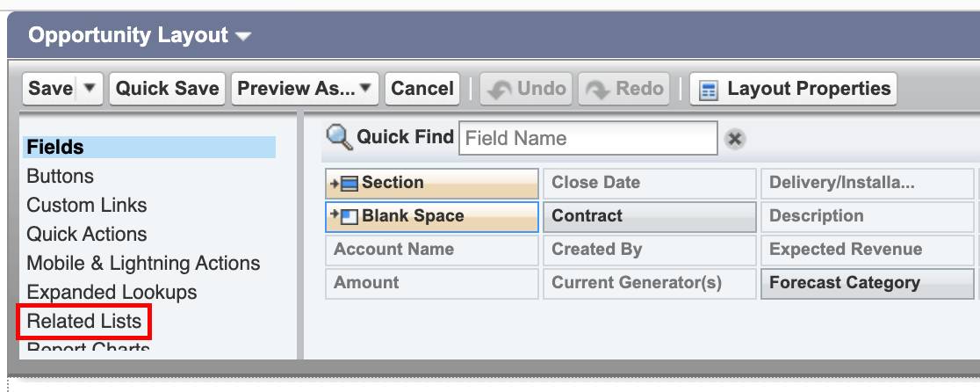The image size is (980, 392).
Task: Click the Layout Properties table icon
Action: [x=708, y=90]
